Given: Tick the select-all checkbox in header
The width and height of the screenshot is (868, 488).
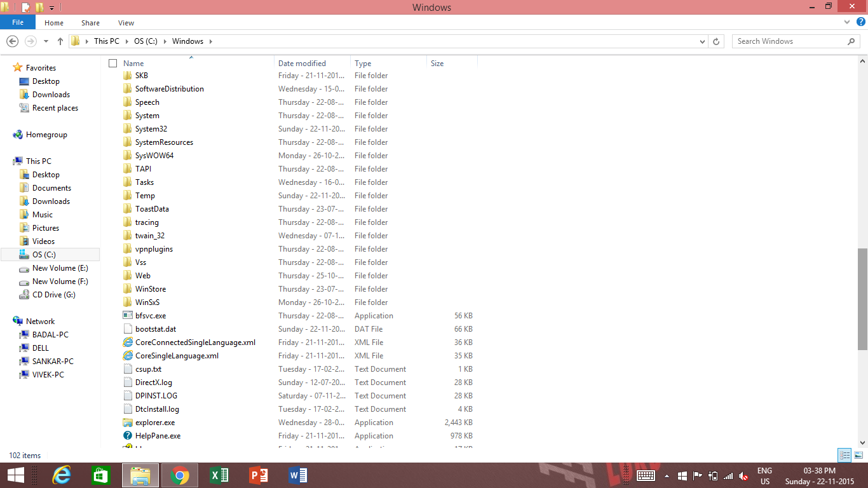Looking at the screenshot, I should (x=112, y=63).
